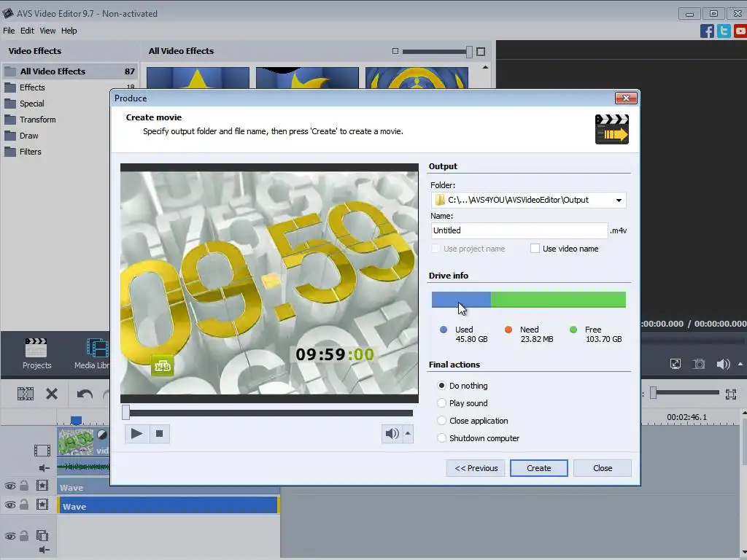This screenshot has height=560, width=747.
Task: Click the Name input field containing Untitled
Action: 519,230
